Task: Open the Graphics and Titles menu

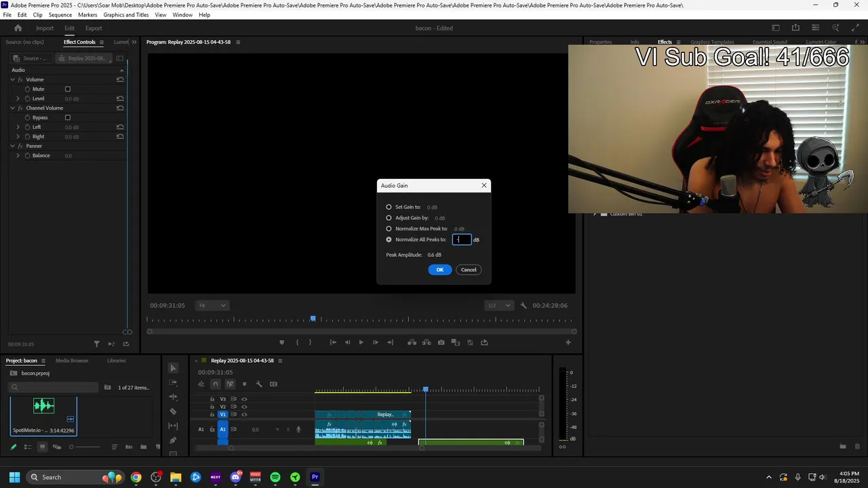Action: tap(126, 15)
